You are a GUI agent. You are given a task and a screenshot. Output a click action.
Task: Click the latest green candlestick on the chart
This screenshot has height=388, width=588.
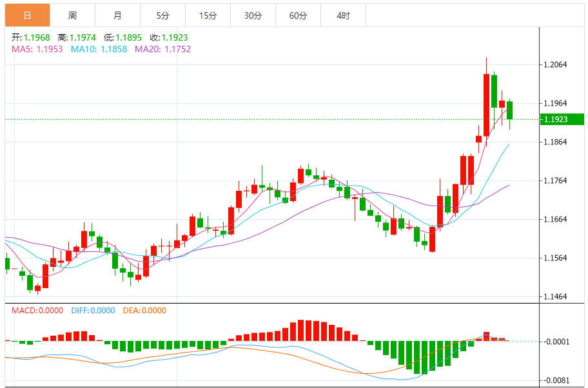pyautogui.click(x=510, y=110)
